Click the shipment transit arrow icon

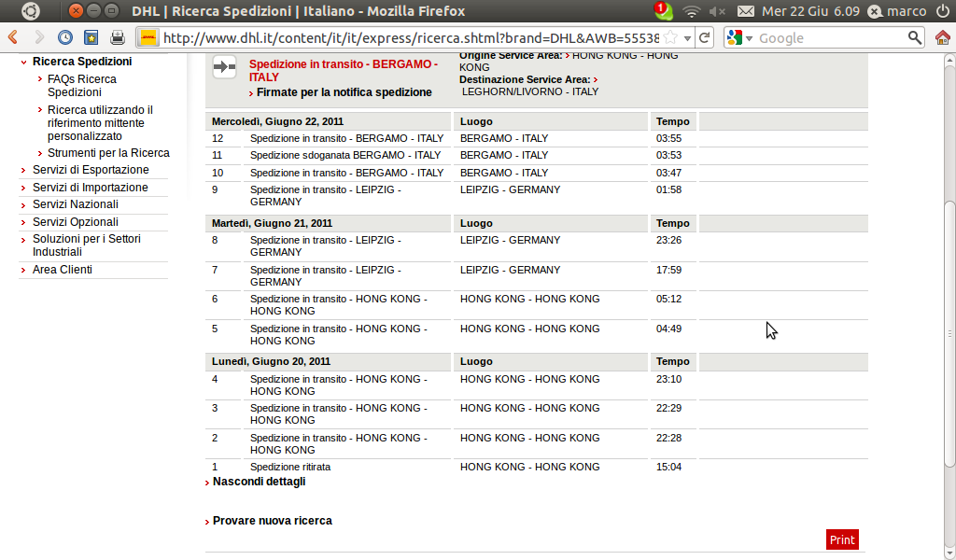224,67
